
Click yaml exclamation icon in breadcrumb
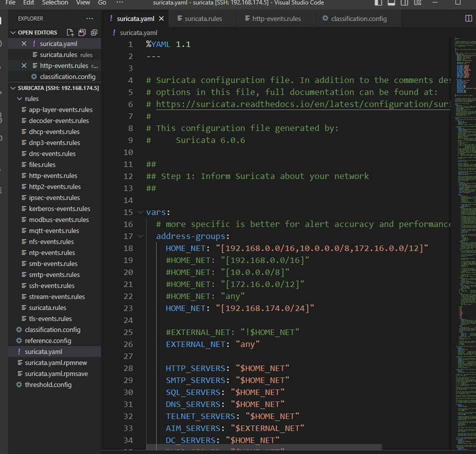tap(114, 32)
